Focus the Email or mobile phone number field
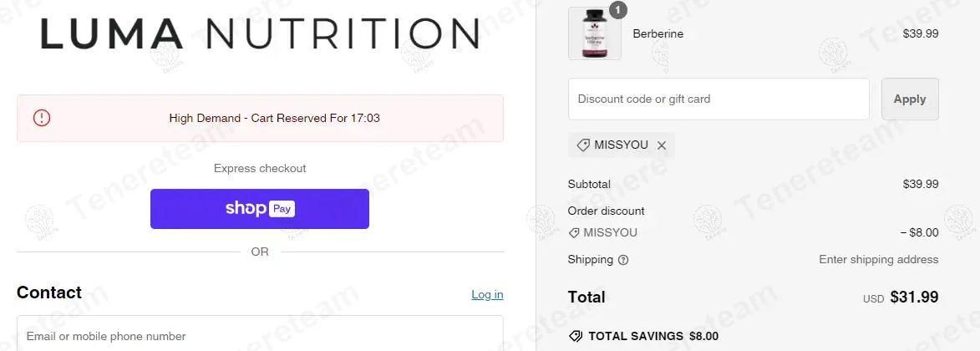980x351 pixels. coord(260,336)
